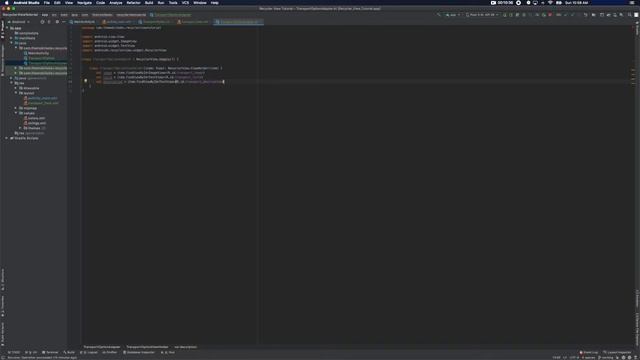Select strings.xml in values folder
Viewport: 640px width, 360px height.
pyautogui.click(x=36, y=123)
